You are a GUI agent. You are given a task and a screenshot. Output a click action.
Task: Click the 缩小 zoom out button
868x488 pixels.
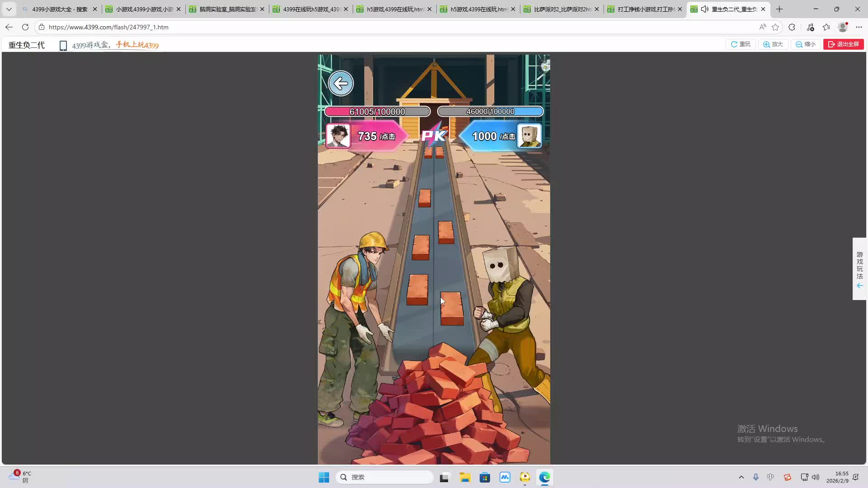coord(806,44)
